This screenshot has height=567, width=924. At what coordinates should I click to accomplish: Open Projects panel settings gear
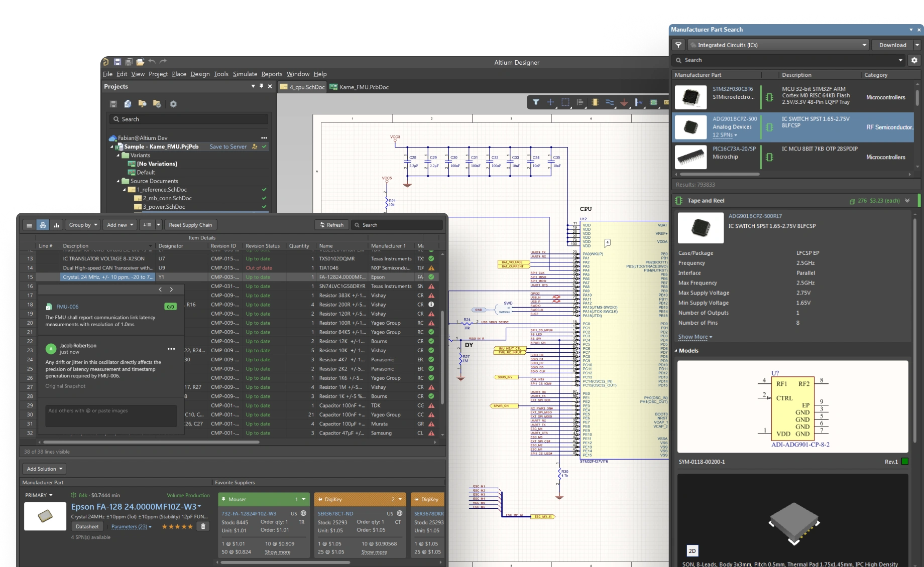pos(173,104)
